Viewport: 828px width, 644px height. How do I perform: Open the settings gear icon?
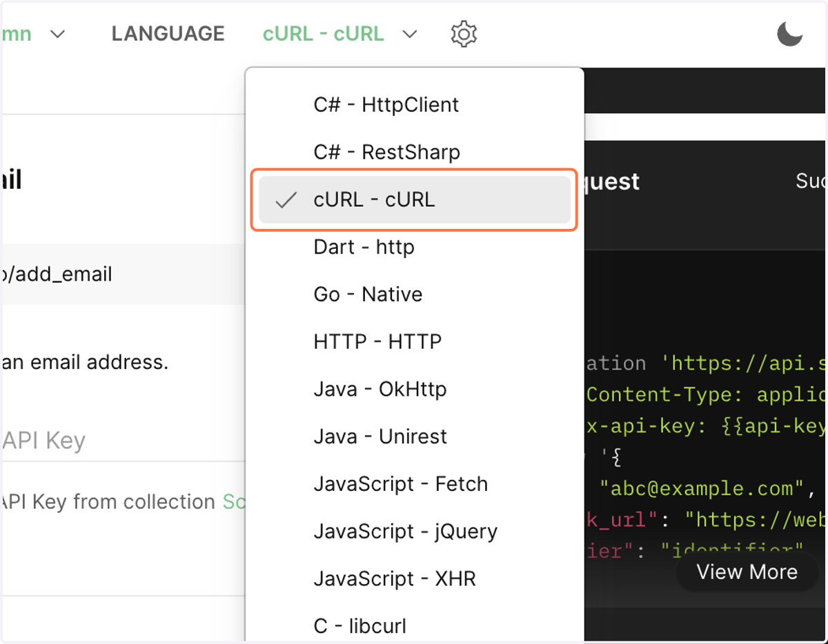(x=464, y=34)
